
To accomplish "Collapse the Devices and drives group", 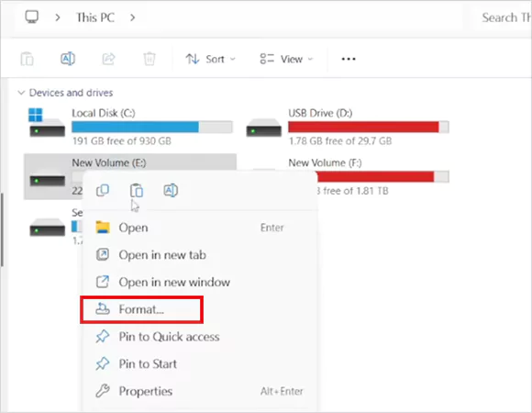I will click(21, 93).
